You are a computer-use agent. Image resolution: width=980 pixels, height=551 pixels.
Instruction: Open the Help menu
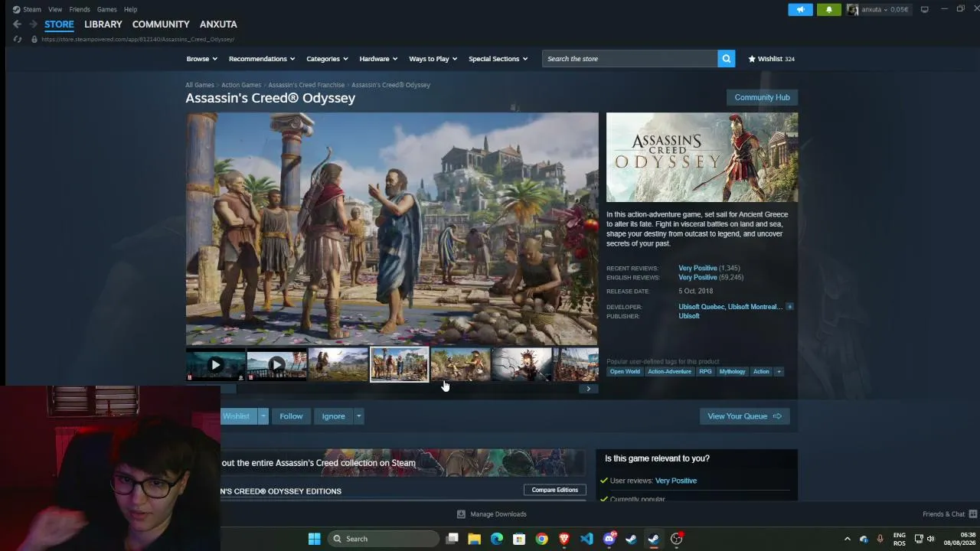click(x=131, y=9)
